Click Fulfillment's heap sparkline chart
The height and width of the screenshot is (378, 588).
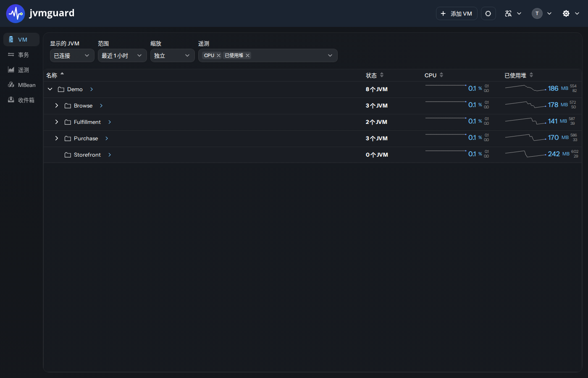[525, 121]
